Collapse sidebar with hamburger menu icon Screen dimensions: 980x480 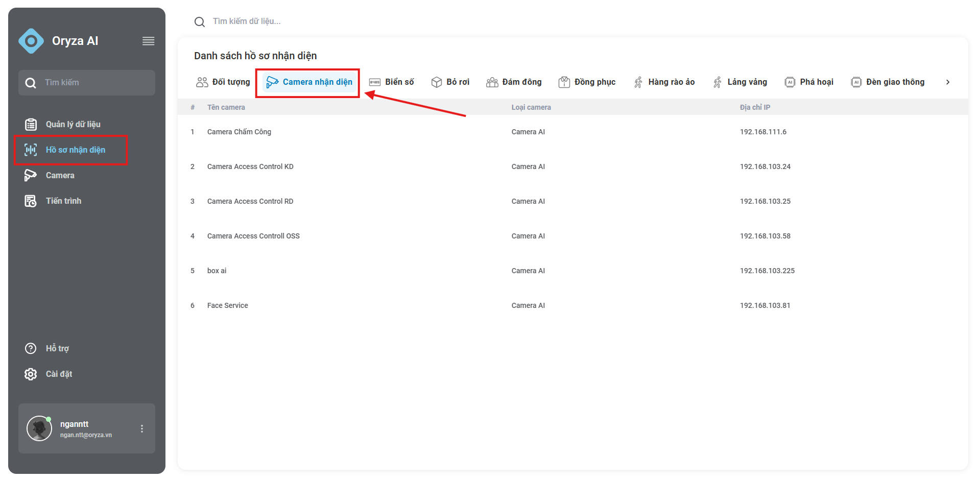tap(148, 41)
